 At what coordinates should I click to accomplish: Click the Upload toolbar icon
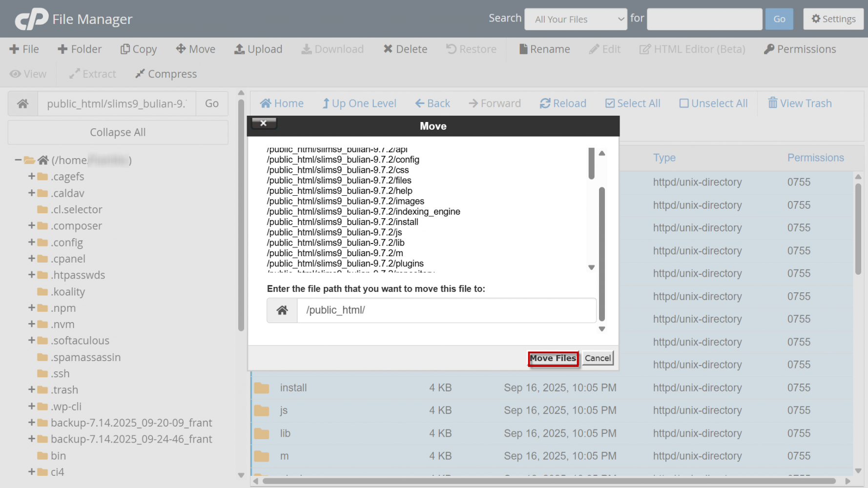click(239, 49)
